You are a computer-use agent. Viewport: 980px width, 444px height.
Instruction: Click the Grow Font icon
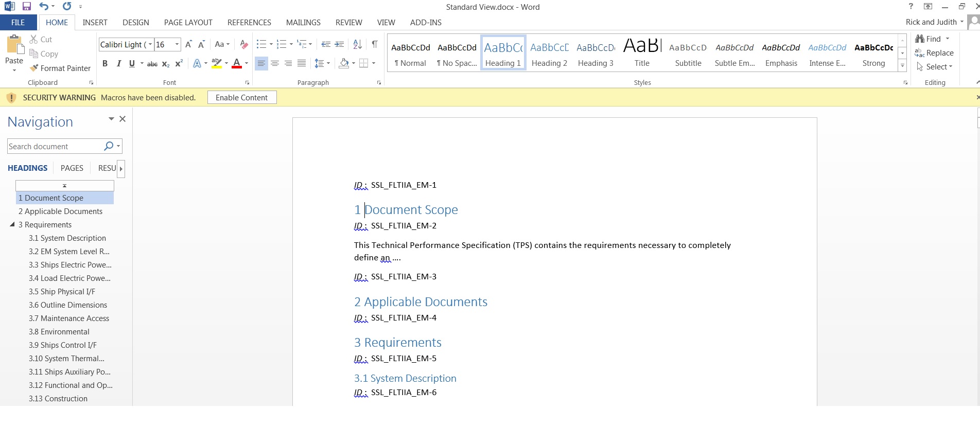click(188, 44)
